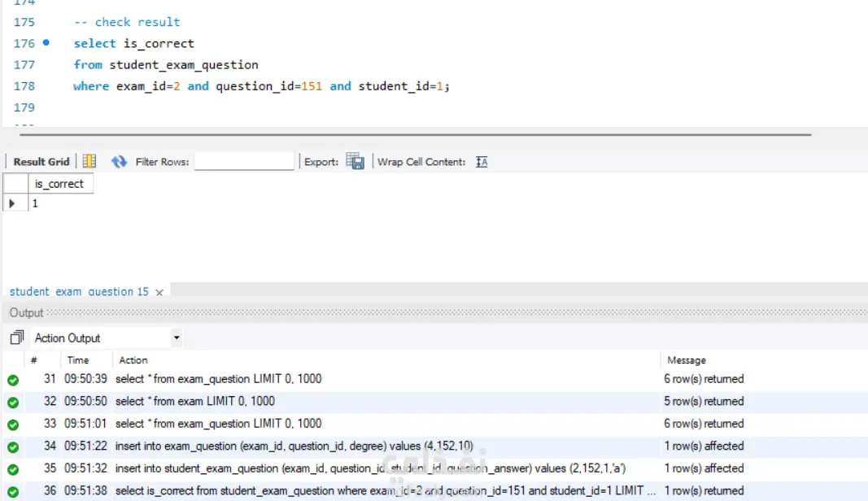Click the 'select is_correct' code line
The height and width of the screenshot is (501, 868).
click(134, 43)
